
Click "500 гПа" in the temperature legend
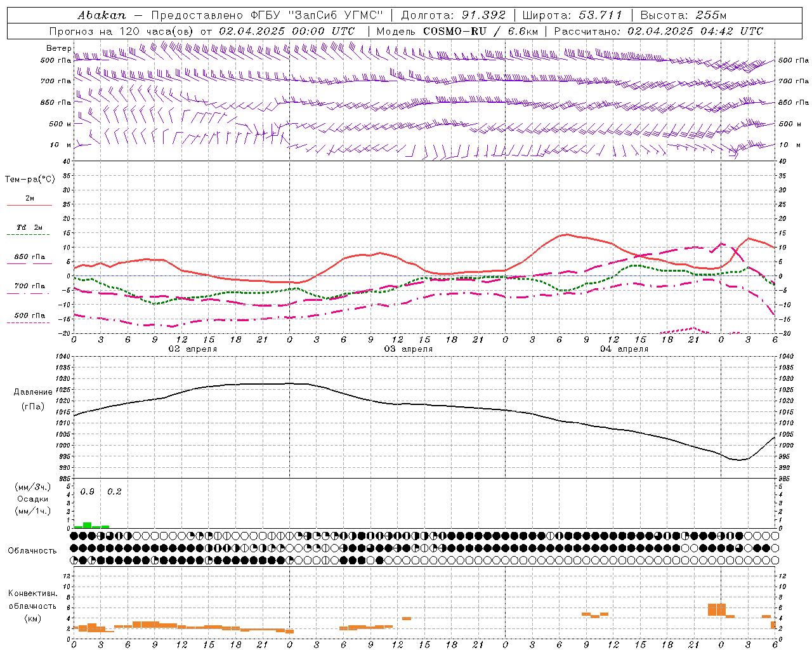[x=30, y=315]
